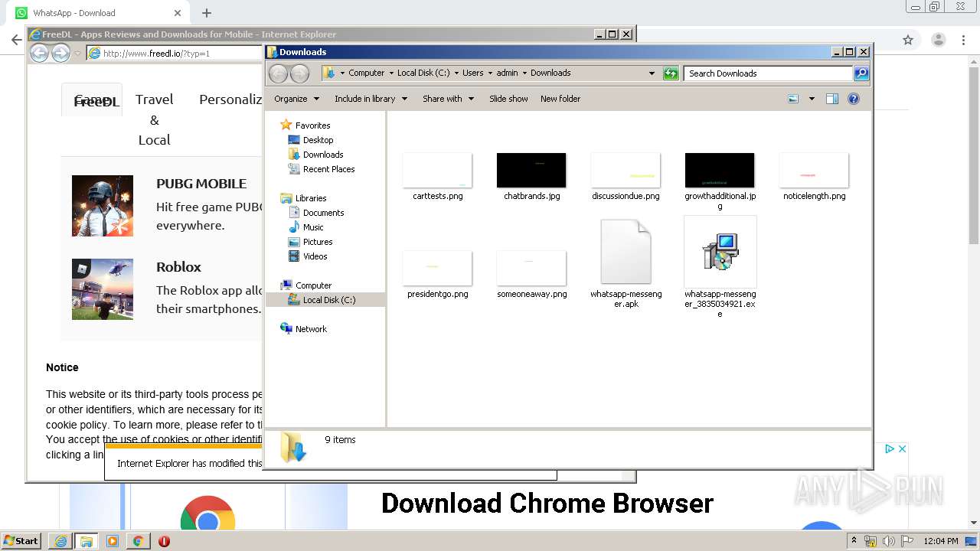Click the admin breadcrumb segment
The width and height of the screenshot is (980, 551).
pos(507,73)
